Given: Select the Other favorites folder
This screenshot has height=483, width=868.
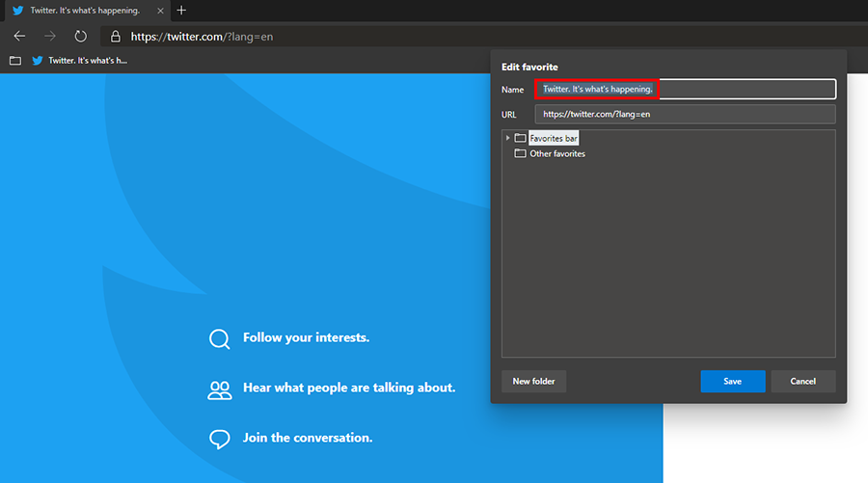Looking at the screenshot, I should pos(556,154).
